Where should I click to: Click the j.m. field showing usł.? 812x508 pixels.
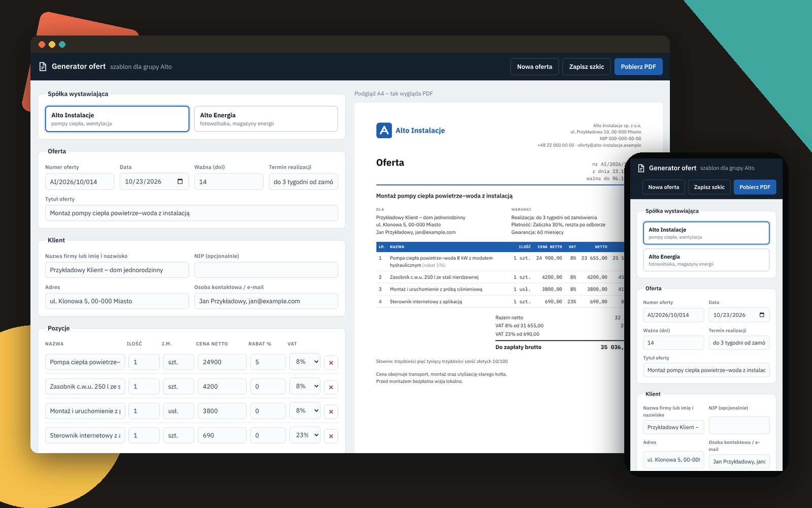pyautogui.click(x=179, y=411)
